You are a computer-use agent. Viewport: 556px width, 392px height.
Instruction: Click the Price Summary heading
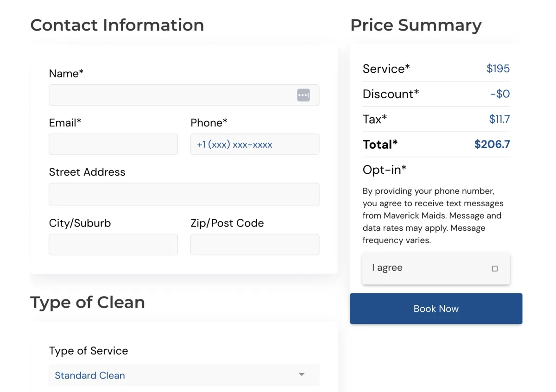tap(416, 25)
